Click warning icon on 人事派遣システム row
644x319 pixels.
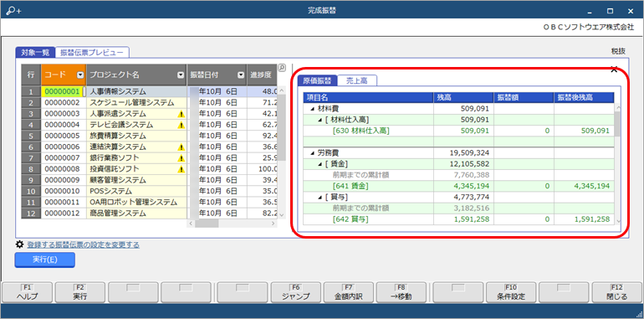coord(181,114)
